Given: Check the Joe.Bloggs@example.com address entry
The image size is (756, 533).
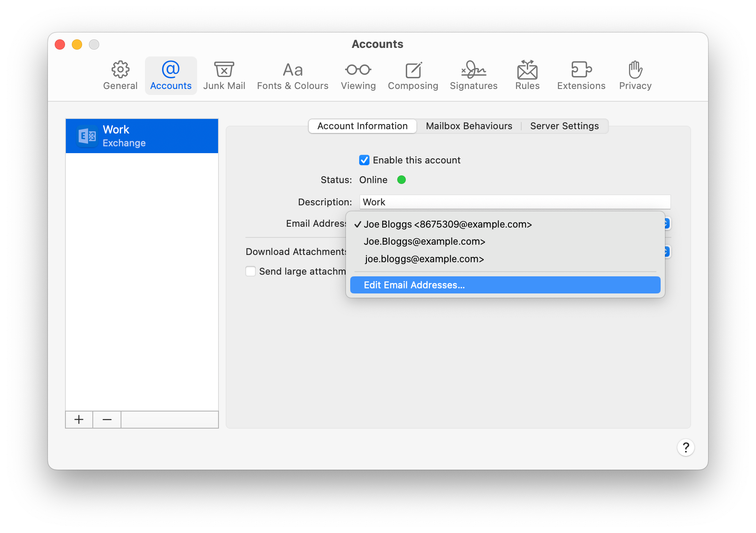Looking at the screenshot, I should pyautogui.click(x=425, y=241).
